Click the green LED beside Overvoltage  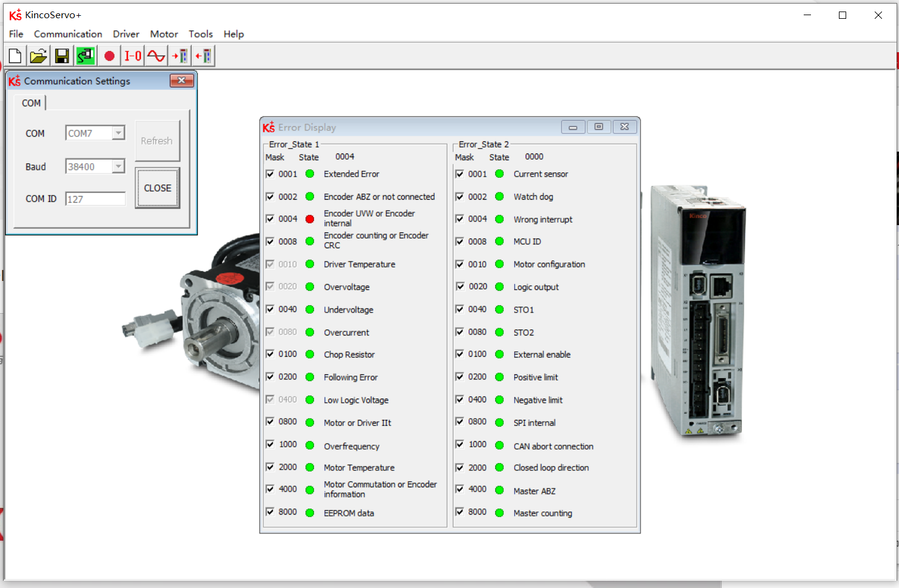tap(310, 286)
